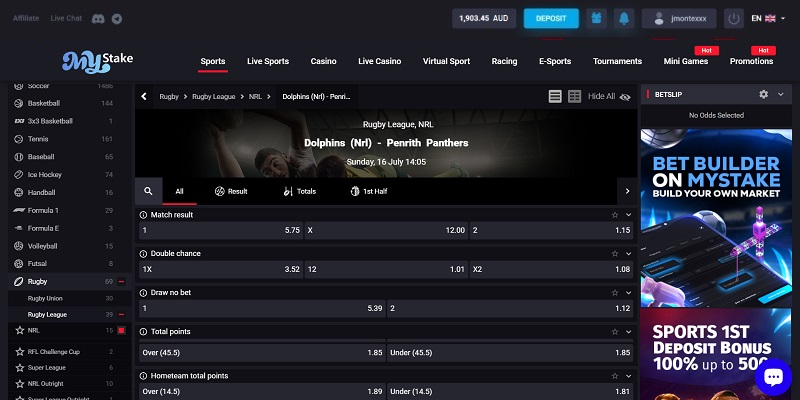The width and height of the screenshot is (800, 400).
Task: Collapse Hometeam total points chevron
Action: pyautogui.click(x=629, y=376)
